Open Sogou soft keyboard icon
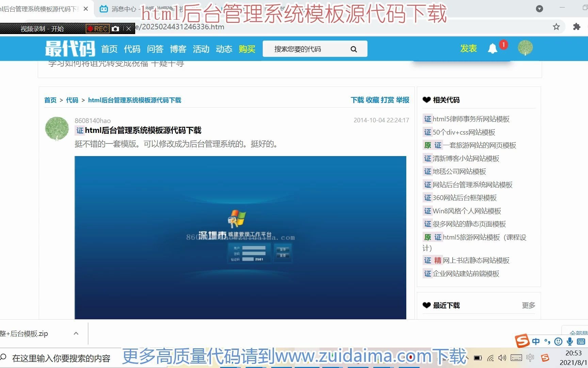The image size is (588, 368). point(581,341)
